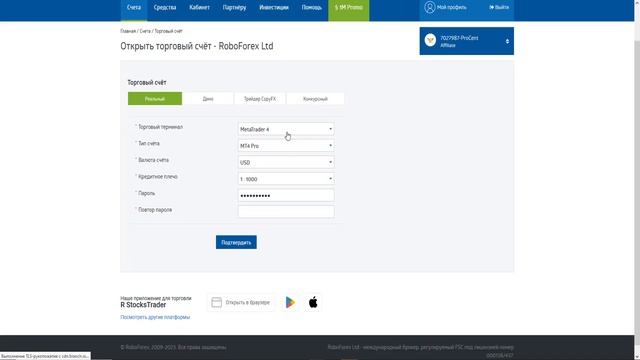Open Мой профиль link
This screenshot has width=640, height=360.
pyautogui.click(x=451, y=7)
